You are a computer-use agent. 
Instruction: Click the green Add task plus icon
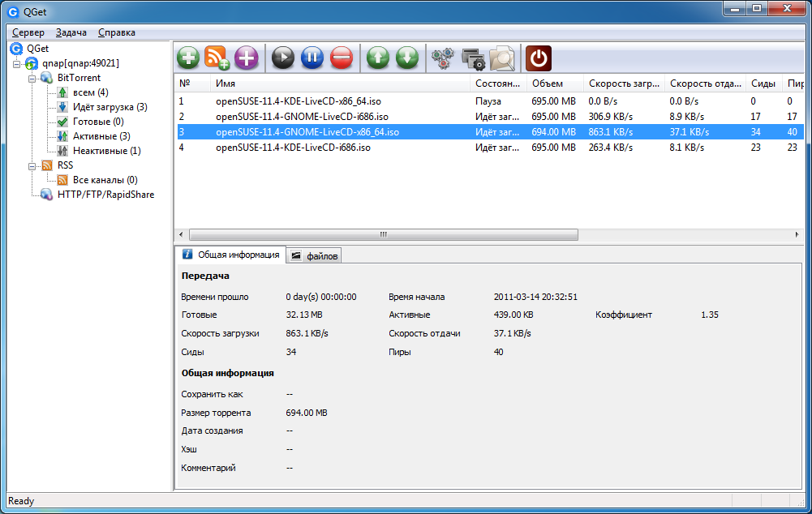(188, 58)
